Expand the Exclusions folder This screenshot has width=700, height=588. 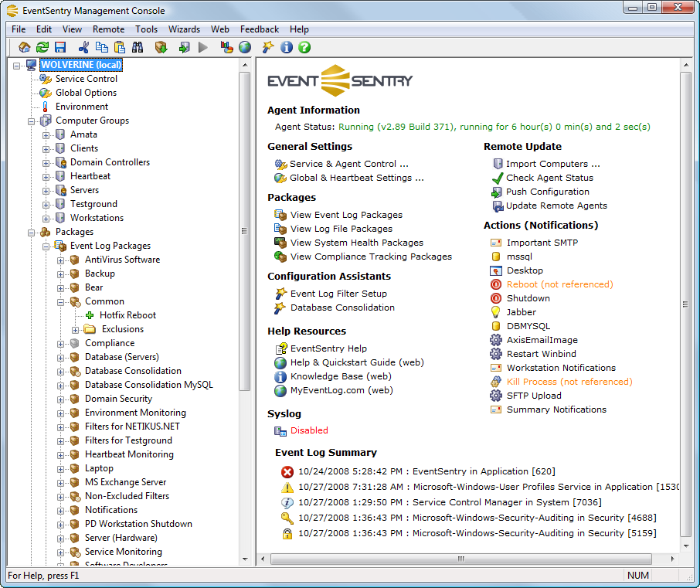point(75,330)
